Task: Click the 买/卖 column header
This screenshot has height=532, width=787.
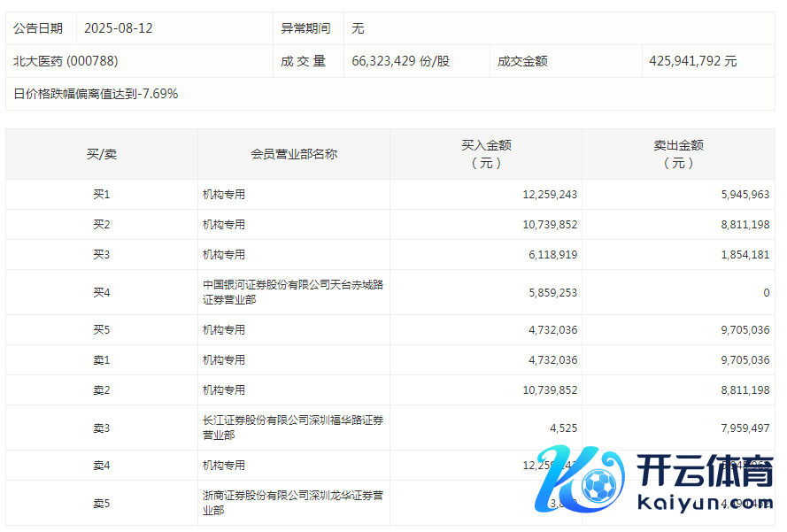Action: [101, 154]
